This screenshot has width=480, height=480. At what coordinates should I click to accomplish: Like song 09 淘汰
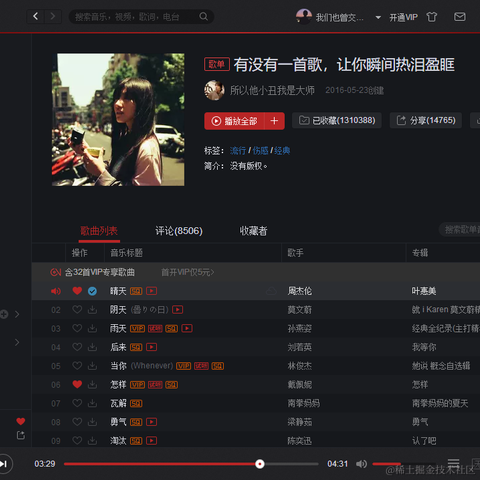click(x=77, y=440)
